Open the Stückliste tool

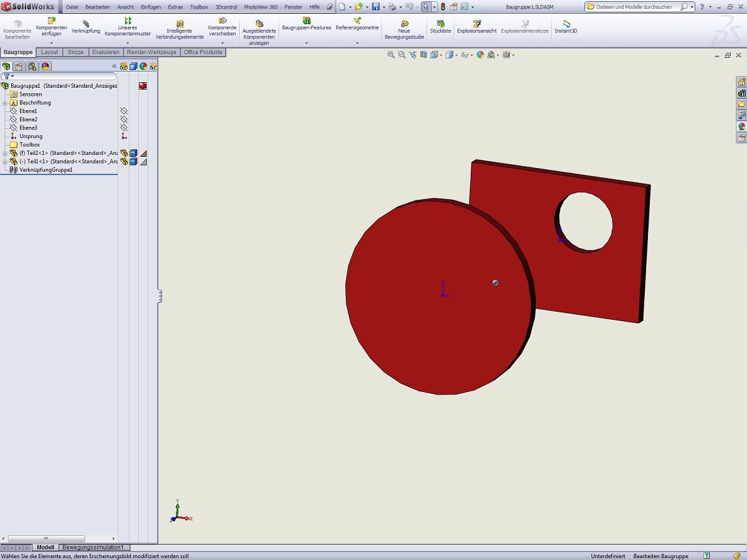click(x=440, y=27)
